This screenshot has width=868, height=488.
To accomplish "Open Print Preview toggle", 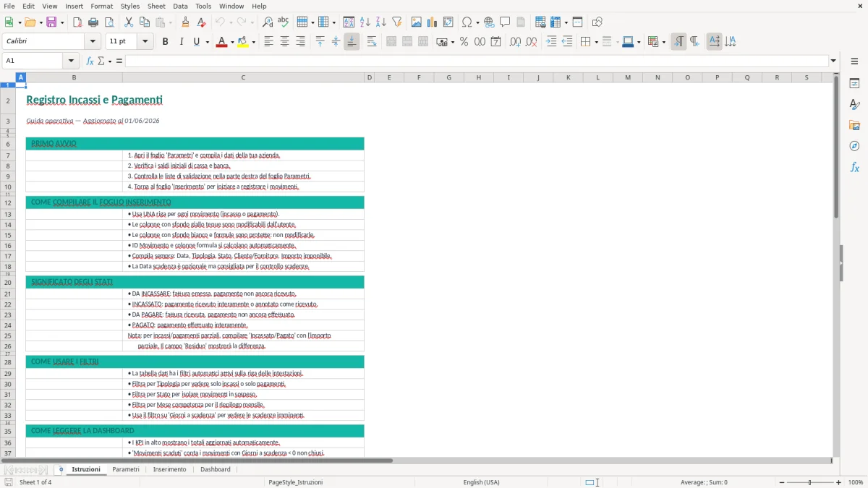I will coord(109,22).
